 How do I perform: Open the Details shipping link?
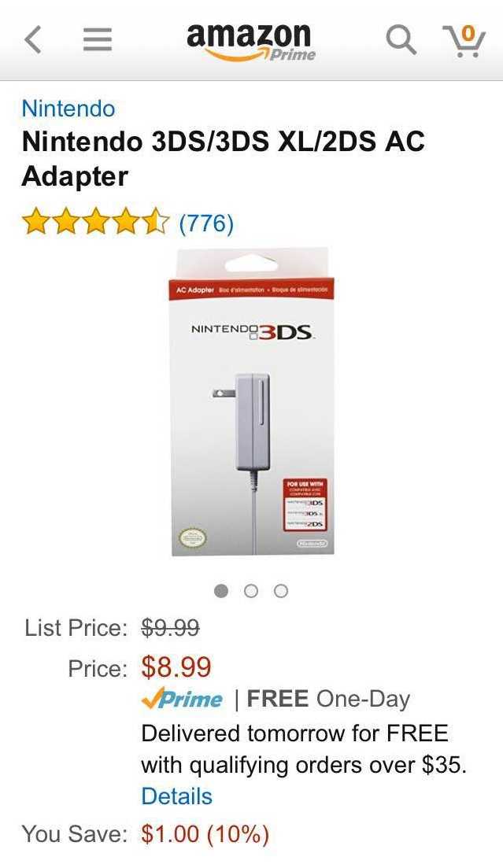point(176,796)
